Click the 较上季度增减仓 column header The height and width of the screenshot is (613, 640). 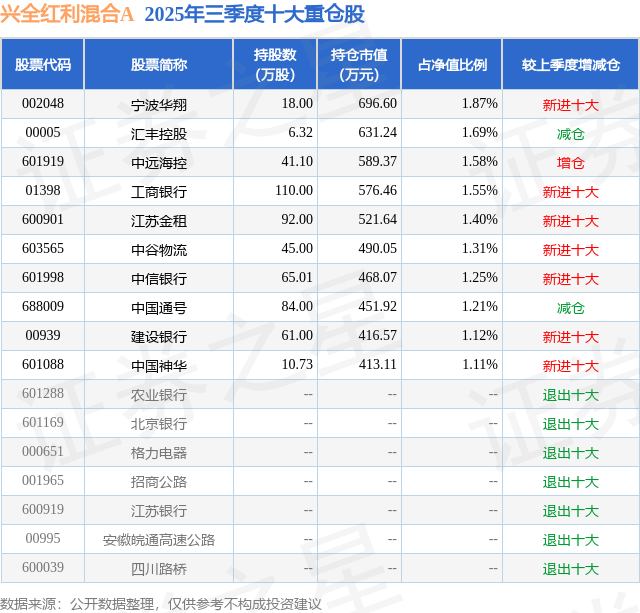(571, 64)
